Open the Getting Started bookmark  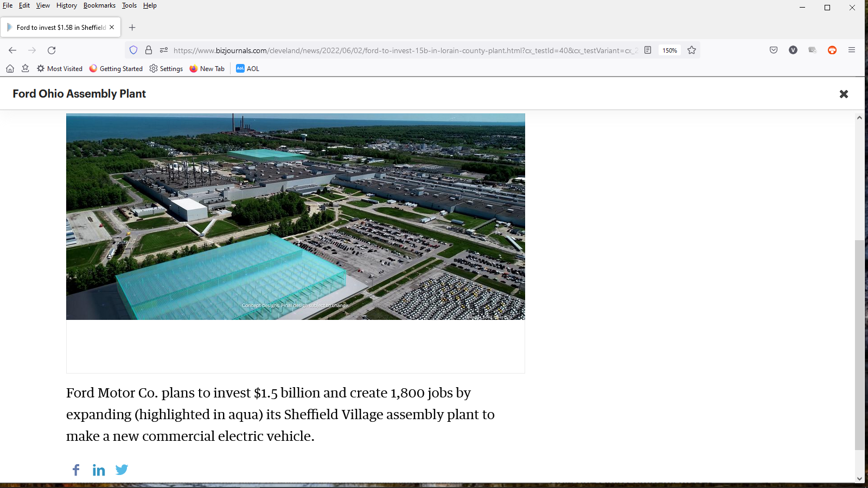pos(116,69)
